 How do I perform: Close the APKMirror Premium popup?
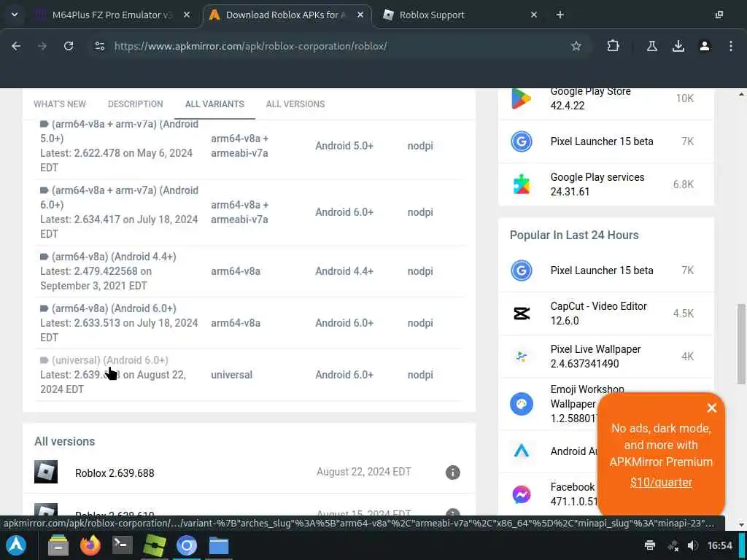coord(712,408)
